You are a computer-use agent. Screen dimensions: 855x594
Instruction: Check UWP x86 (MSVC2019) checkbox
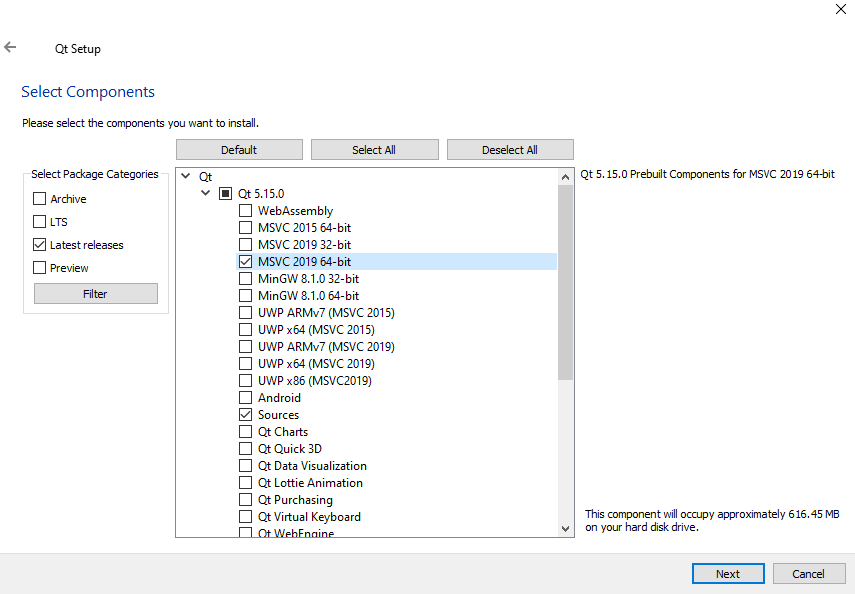tap(245, 380)
